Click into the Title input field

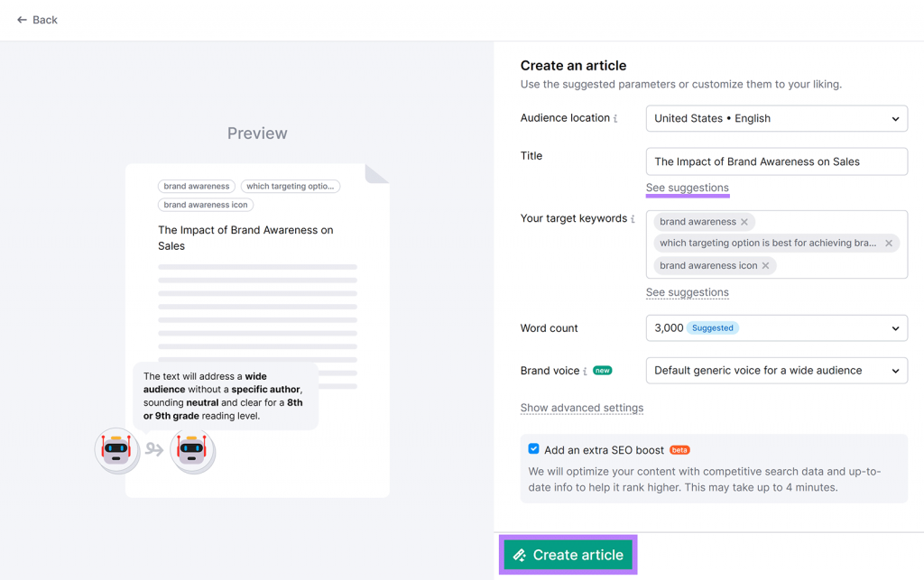click(776, 161)
